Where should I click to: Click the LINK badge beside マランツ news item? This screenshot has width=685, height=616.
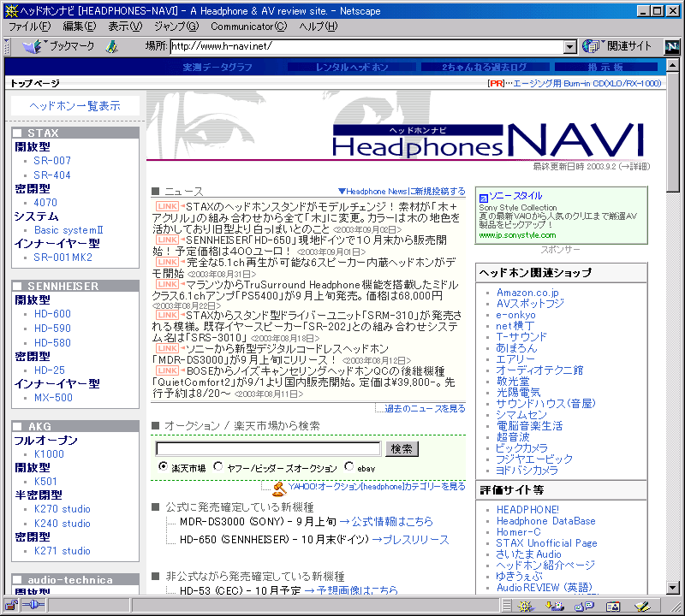coord(168,284)
